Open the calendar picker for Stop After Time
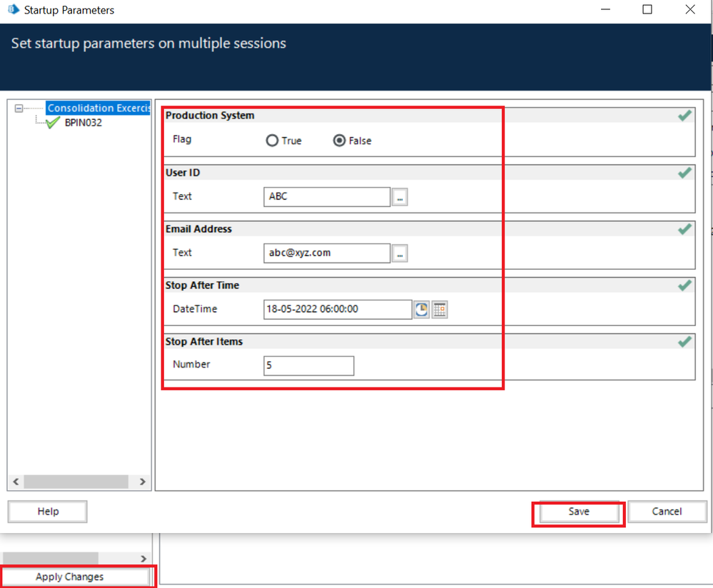The height and width of the screenshot is (588, 713). [440, 310]
